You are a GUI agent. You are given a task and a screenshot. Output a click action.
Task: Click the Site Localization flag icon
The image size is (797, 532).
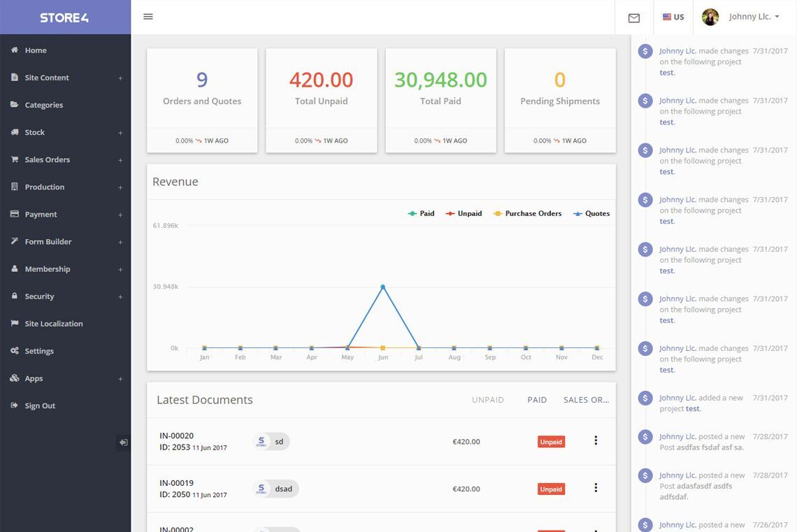click(x=14, y=323)
